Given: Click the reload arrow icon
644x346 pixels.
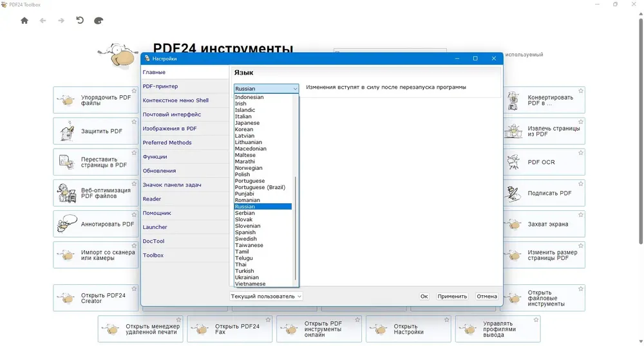Looking at the screenshot, I should (x=80, y=21).
